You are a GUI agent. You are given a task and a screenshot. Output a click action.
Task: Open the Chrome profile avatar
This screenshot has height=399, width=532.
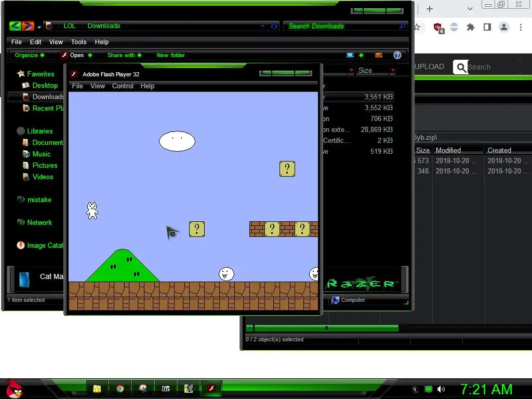(504, 27)
